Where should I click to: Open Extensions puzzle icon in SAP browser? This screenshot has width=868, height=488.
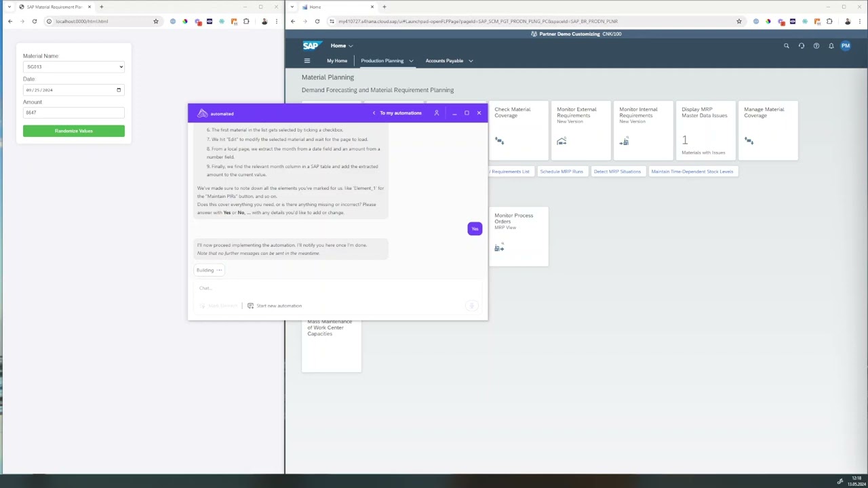[x=829, y=21]
